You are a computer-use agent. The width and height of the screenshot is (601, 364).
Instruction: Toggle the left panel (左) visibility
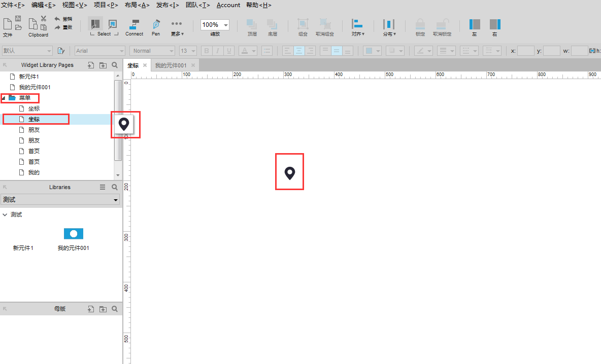click(475, 27)
